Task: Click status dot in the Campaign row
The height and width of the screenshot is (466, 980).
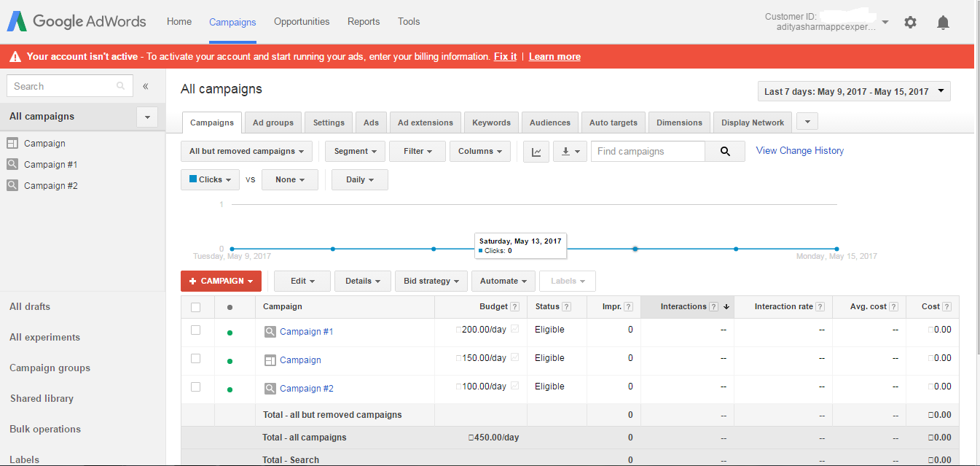Action: [230, 361]
